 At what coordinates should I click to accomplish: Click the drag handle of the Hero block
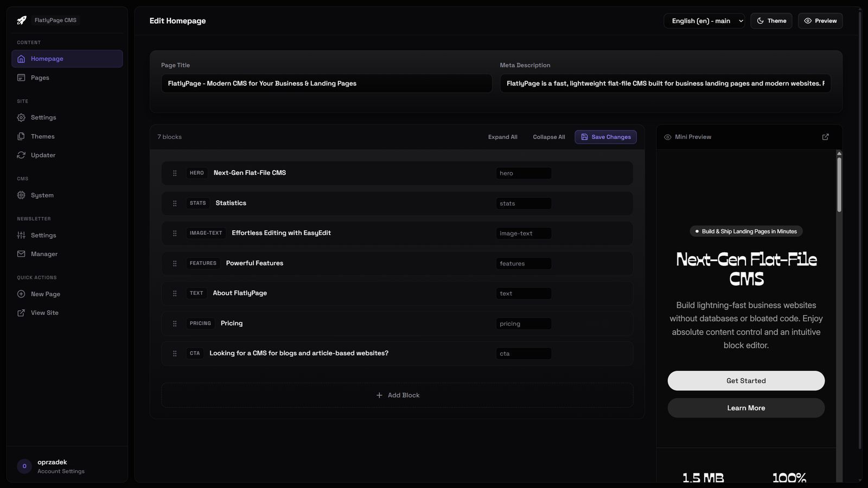[175, 173]
